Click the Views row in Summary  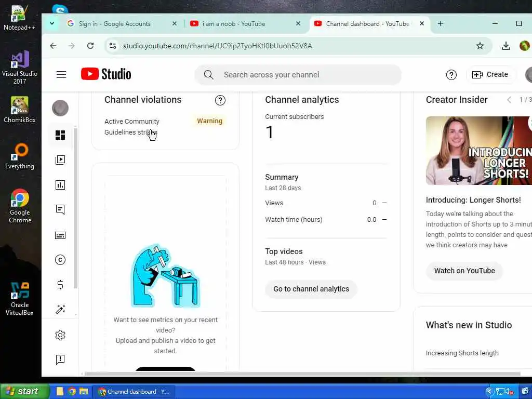pyautogui.click(x=326, y=203)
